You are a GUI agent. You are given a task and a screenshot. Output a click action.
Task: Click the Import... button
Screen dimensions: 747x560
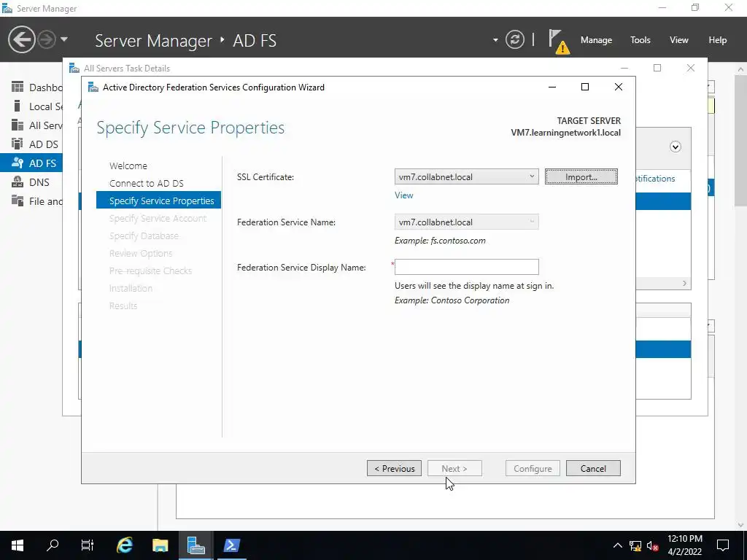pyautogui.click(x=581, y=176)
